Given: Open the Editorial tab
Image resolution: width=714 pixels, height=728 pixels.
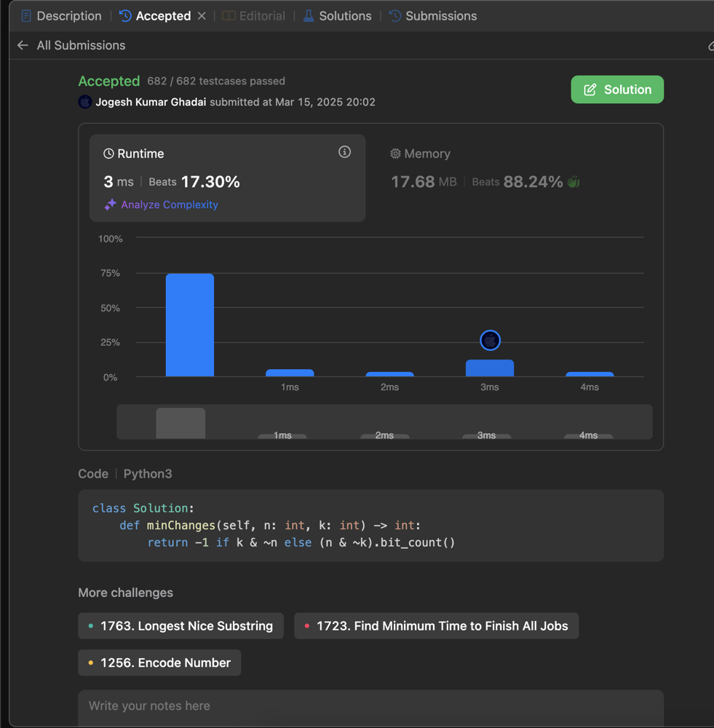Looking at the screenshot, I should 254,16.
